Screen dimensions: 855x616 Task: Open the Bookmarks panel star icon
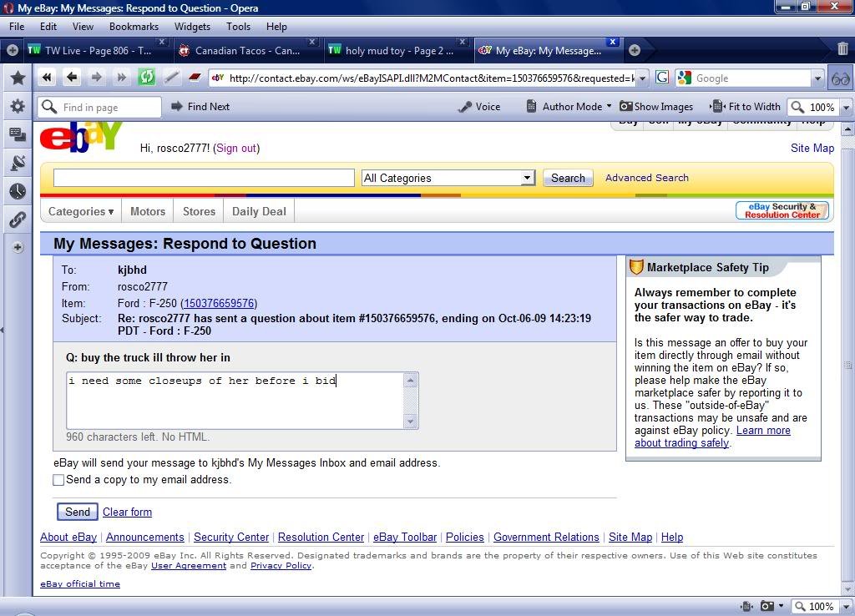point(18,78)
